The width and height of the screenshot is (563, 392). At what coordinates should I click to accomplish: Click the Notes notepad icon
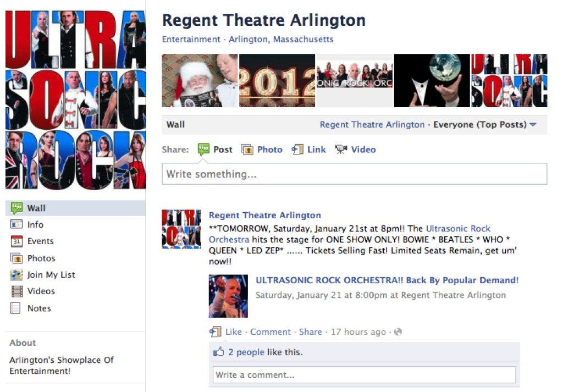pyautogui.click(x=15, y=308)
